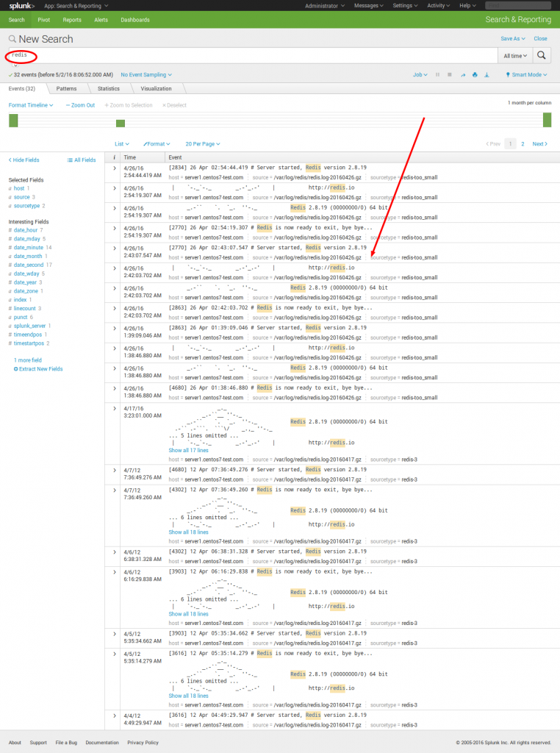Pause the search job
This screenshot has height=753, width=560.
click(x=437, y=75)
